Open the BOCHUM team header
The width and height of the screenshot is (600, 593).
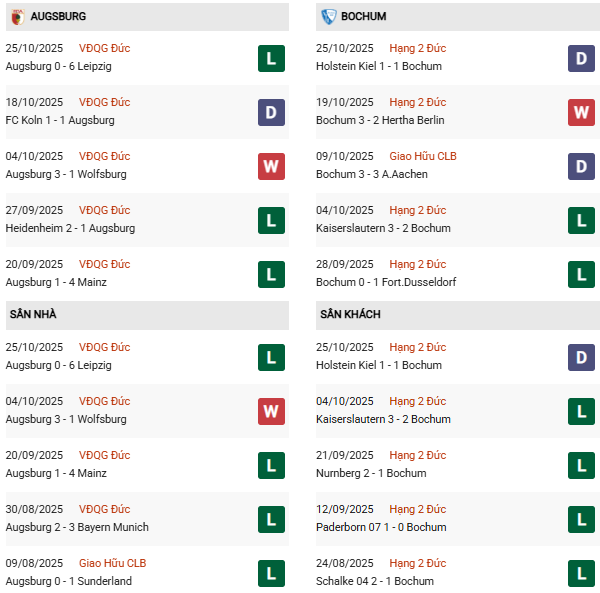(x=363, y=17)
